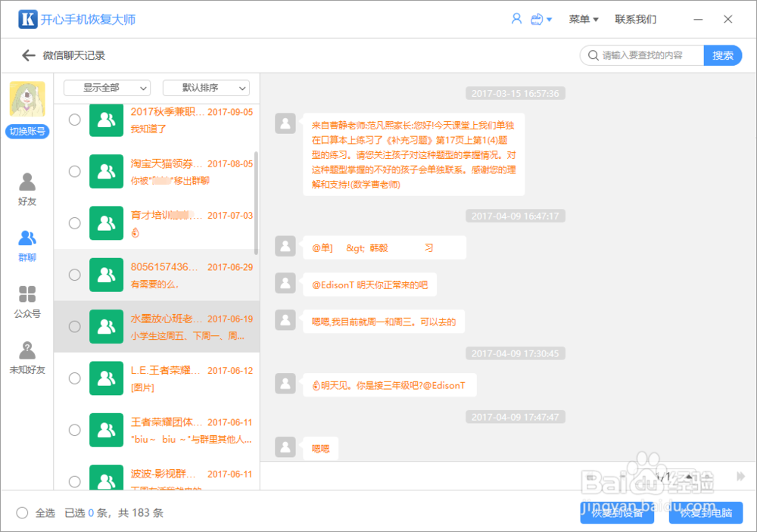This screenshot has width=757, height=532.
Task: Click timestamp 2017-03-15 16:57:36
Action: coord(515,94)
